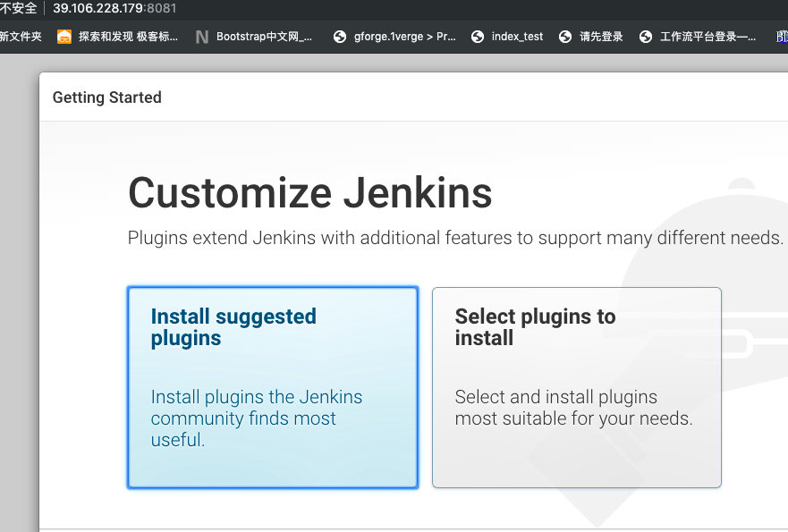
Task: Click the N icon for Bootstrap bookmark
Action: [x=201, y=37]
